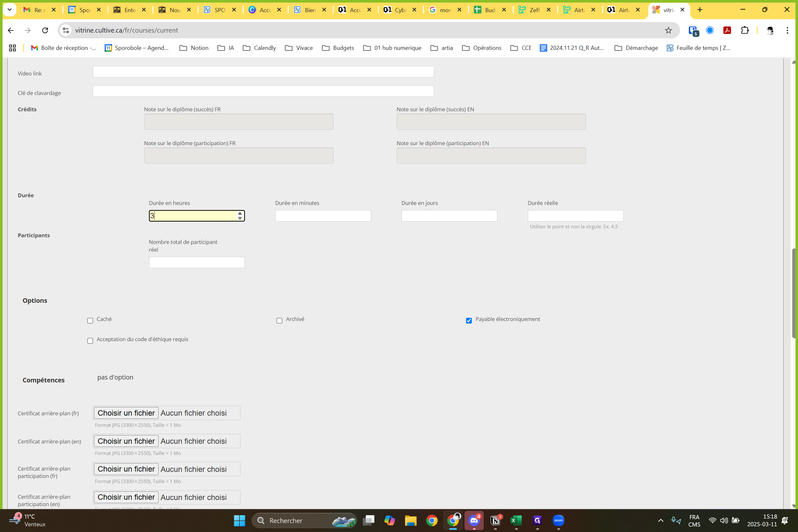Open the apps grid icon in bookmarks bar
798x532 pixels.
[12, 48]
